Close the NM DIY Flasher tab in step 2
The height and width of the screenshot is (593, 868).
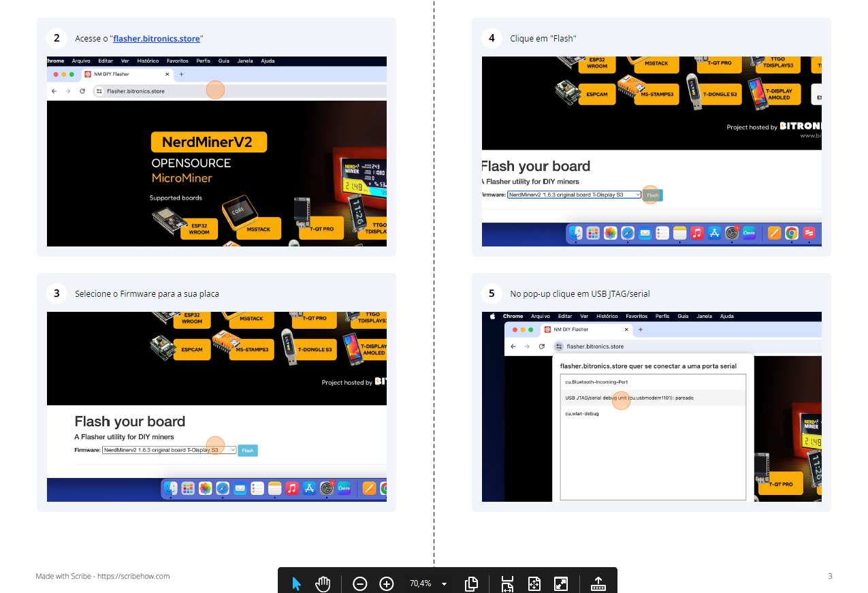click(x=167, y=74)
